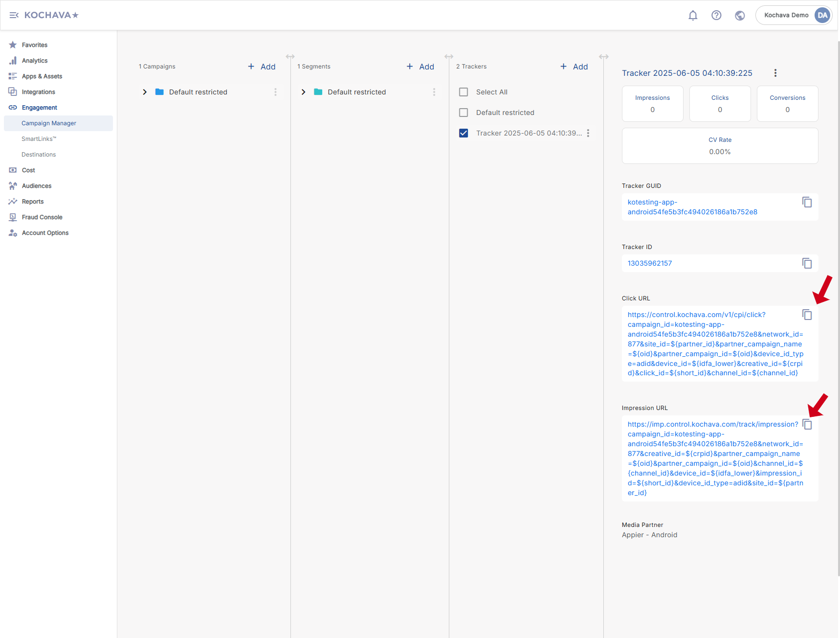The image size is (840, 638).
Task: Copy the Click URL
Action: point(807,315)
